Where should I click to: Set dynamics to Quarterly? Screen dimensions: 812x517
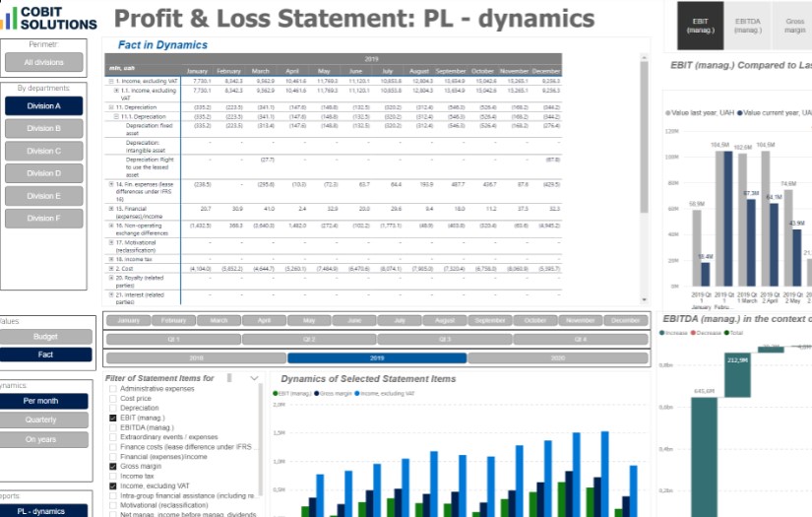click(x=43, y=420)
